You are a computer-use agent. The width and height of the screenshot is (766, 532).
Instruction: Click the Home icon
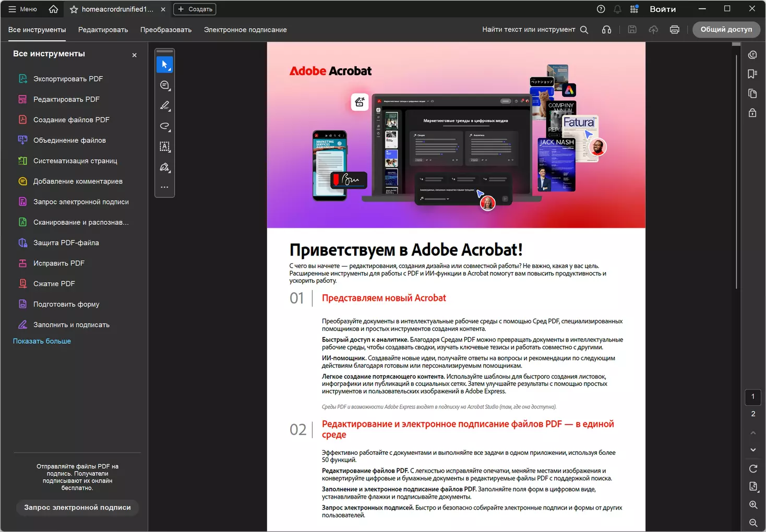tap(53, 9)
